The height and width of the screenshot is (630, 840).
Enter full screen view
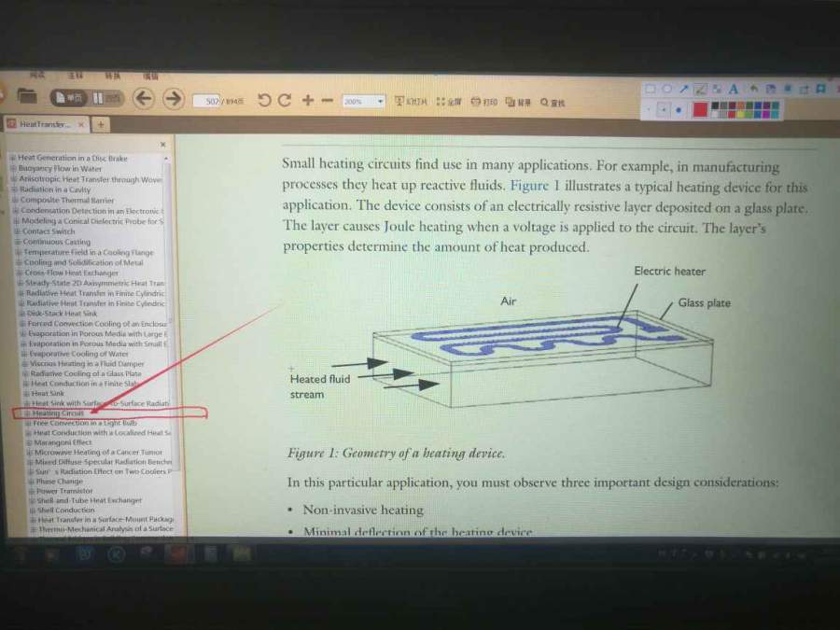(448, 101)
